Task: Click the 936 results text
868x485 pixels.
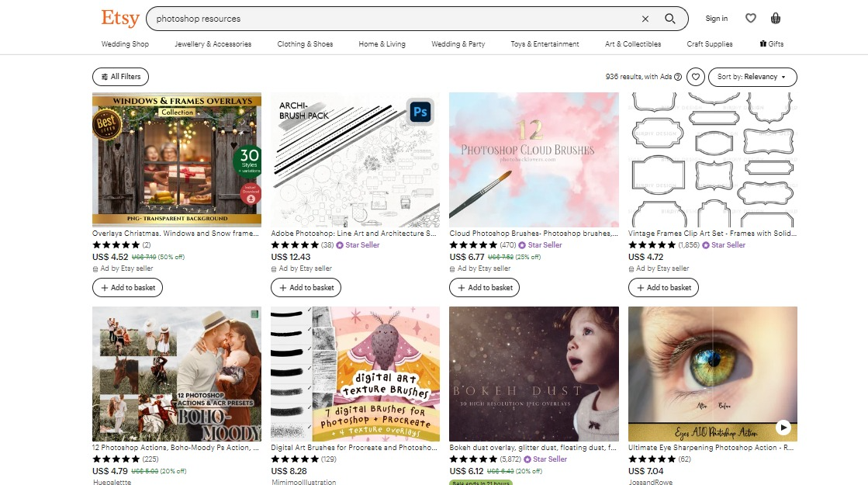Action: (x=639, y=77)
